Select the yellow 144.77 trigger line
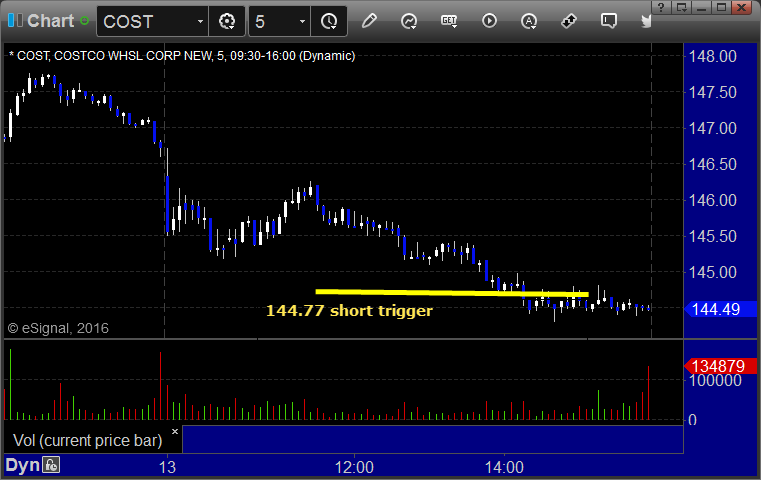This screenshot has width=761, height=480. click(x=452, y=293)
